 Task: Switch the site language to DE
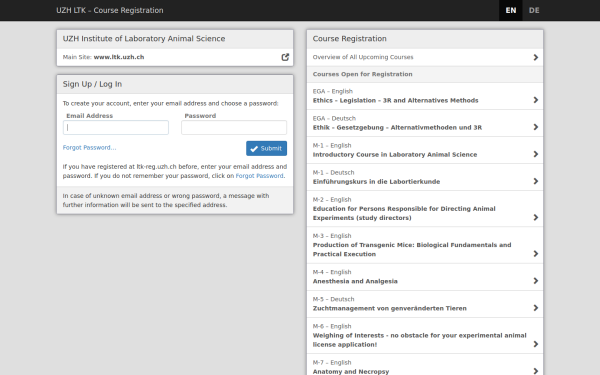(534, 10)
